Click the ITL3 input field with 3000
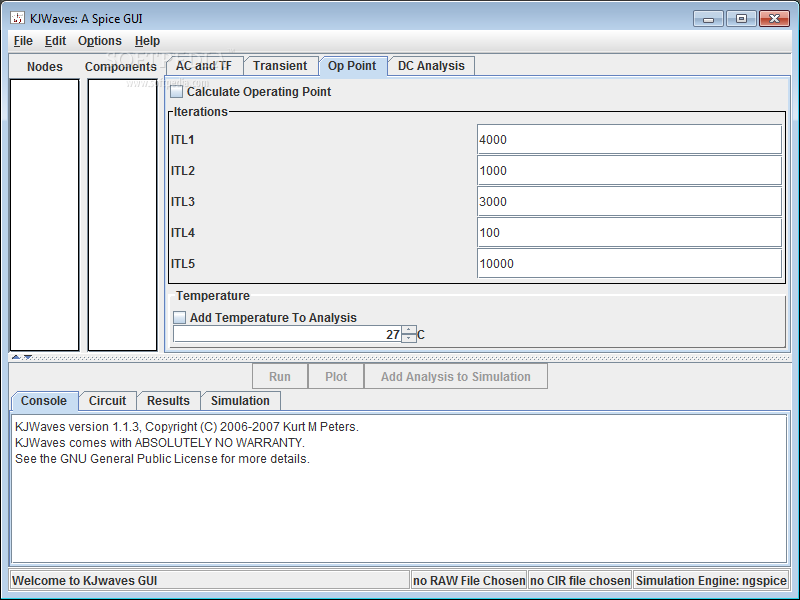This screenshot has width=800, height=600. pos(629,202)
